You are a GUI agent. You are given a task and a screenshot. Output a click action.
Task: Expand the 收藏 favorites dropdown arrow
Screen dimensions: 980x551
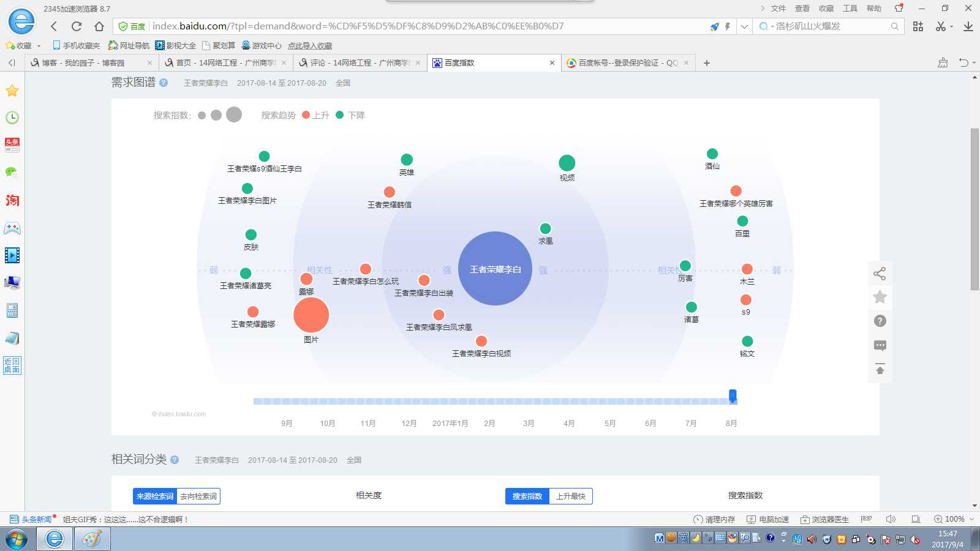[x=39, y=46]
